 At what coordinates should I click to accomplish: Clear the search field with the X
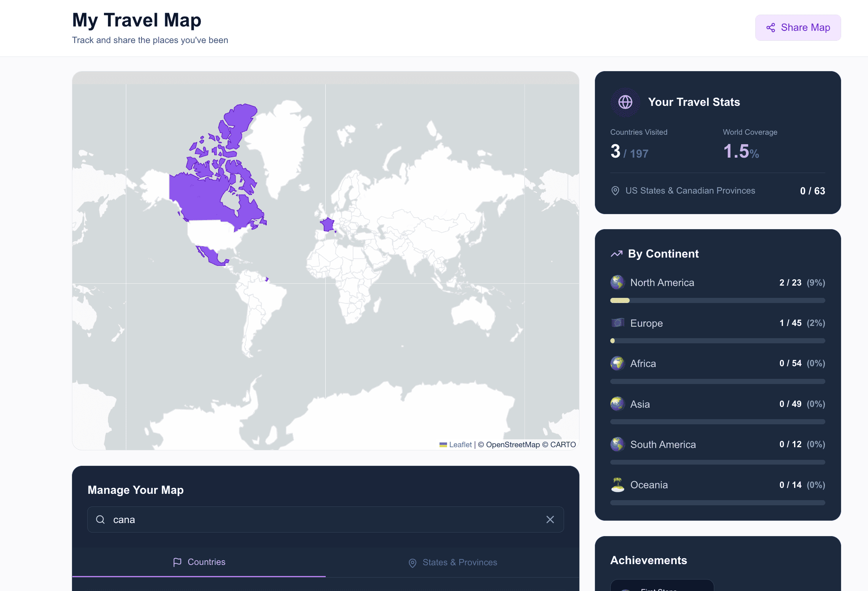coord(550,519)
